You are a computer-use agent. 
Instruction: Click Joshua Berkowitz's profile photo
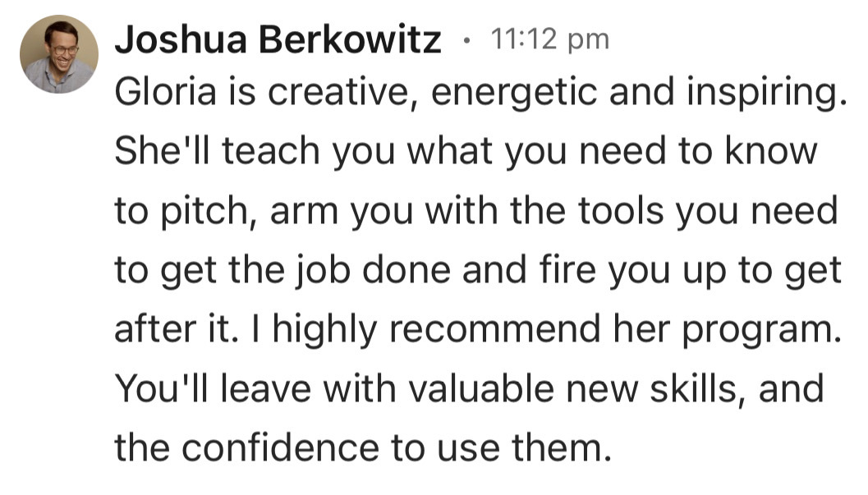click(59, 54)
